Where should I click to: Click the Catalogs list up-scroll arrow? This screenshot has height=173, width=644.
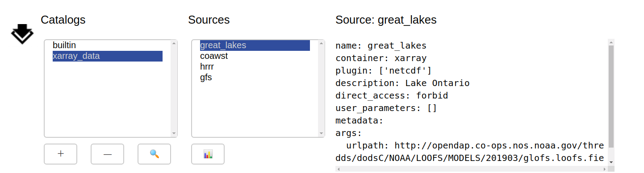tap(174, 43)
